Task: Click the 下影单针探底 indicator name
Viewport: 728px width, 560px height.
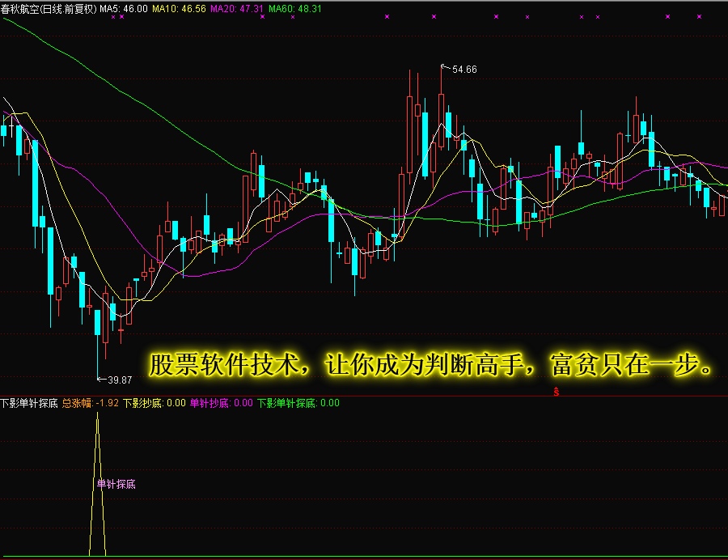Action: pos(29,403)
